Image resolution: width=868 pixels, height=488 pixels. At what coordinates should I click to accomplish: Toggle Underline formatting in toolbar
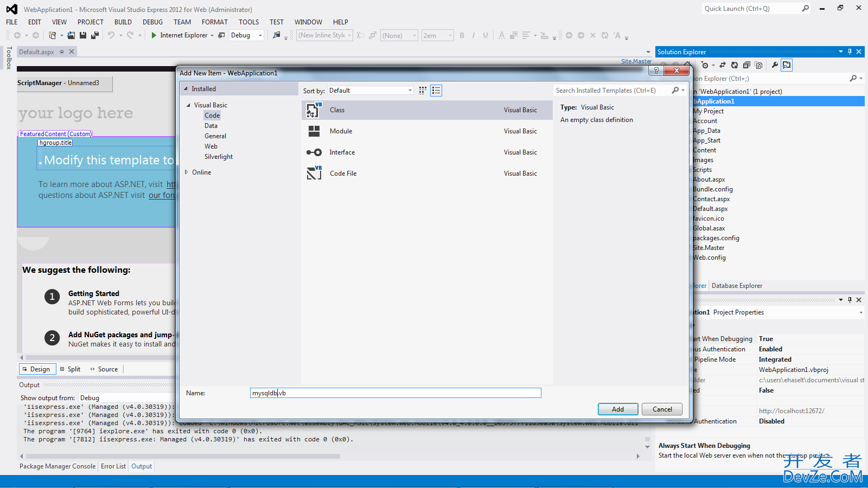pyautogui.click(x=486, y=35)
